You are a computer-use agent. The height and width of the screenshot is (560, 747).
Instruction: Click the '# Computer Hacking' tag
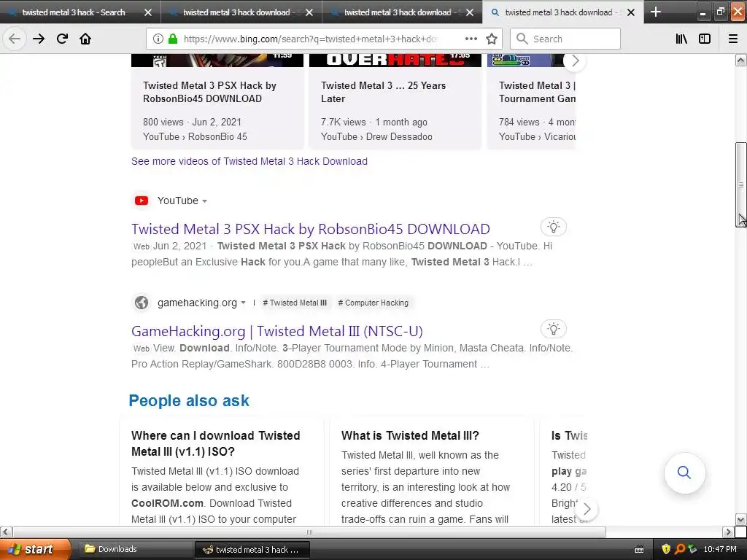click(373, 303)
